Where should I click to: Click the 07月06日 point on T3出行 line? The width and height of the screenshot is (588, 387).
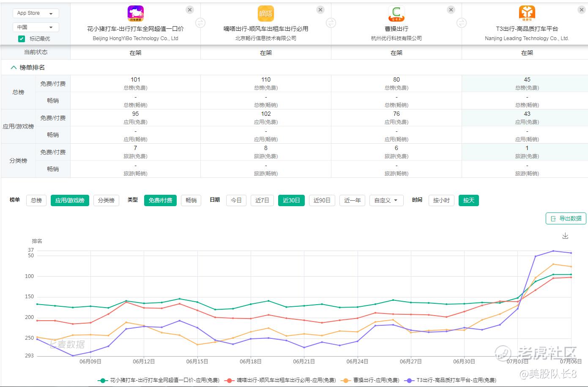tap(571, 253)
